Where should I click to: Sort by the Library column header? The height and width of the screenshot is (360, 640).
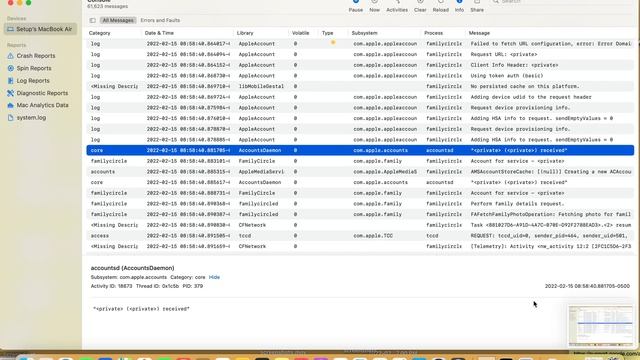coord(245,33)
